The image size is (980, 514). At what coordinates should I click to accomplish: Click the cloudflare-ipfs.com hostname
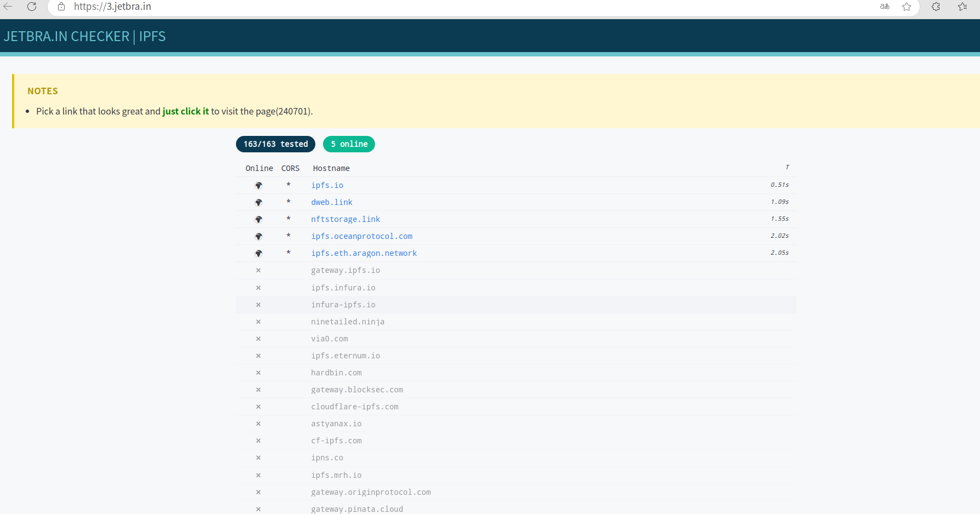(x=355, y=407)
